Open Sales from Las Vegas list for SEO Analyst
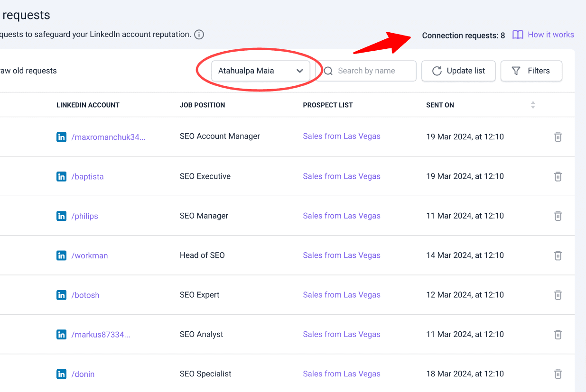The height and width of the screenshot is (392, 586). [342, 334]
